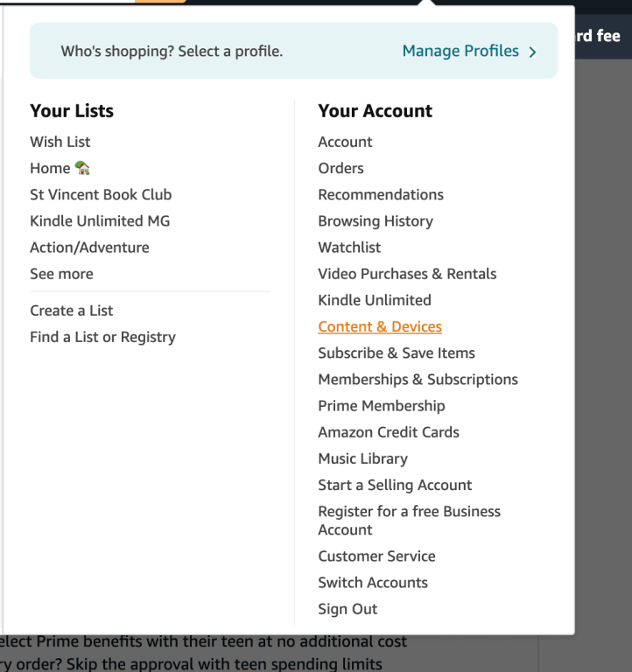Open the Home list
Viewport: 632px width, 672px height.
pos(60,168)
